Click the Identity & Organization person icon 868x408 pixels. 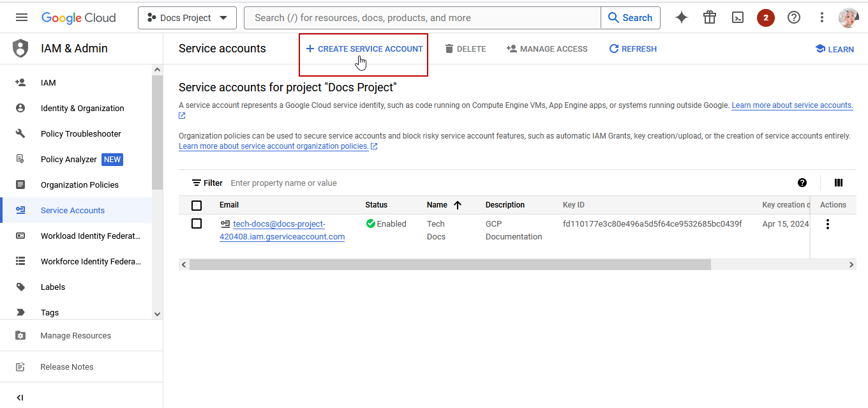click(20, 108)
